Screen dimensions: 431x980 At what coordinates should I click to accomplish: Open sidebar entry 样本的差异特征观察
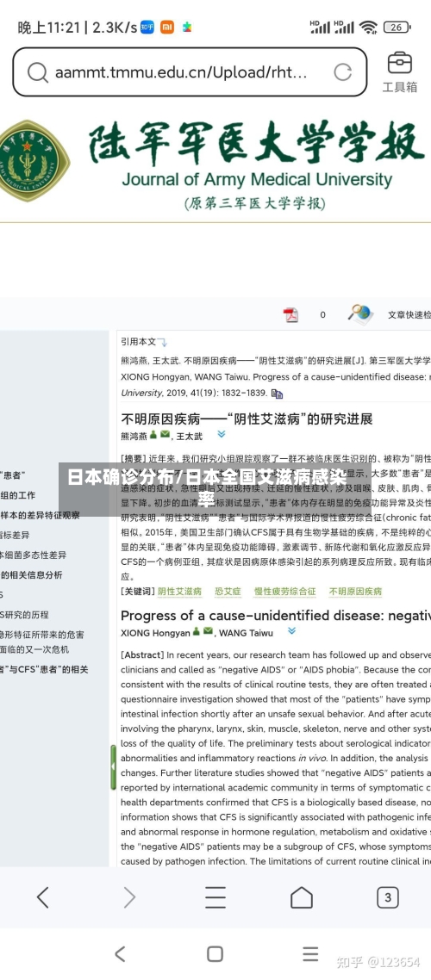pyautogui.click(x=40, y=516)
